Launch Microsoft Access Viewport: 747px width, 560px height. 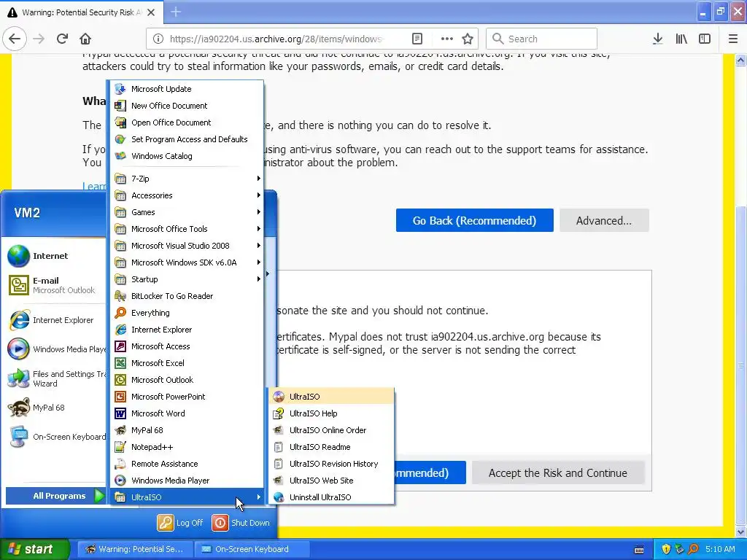(x=187, y=346)
